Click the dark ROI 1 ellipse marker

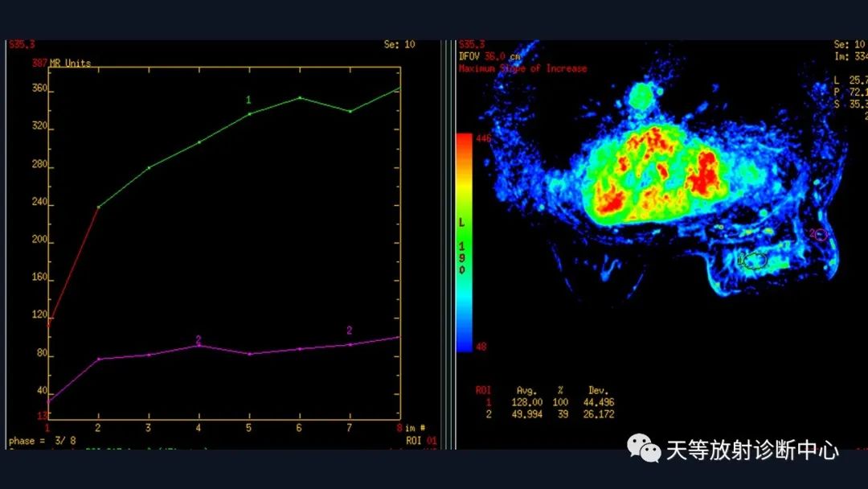pyautogui.click(x=754, y=260)
